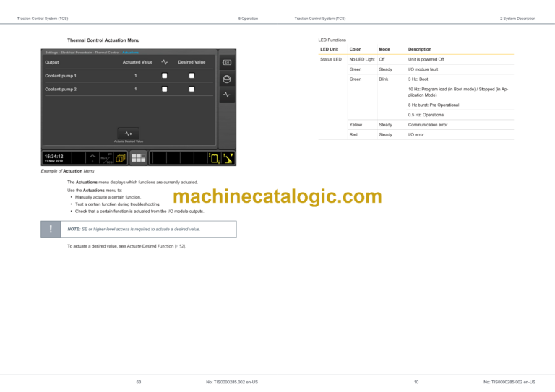Check the Desired Value box for Coolant pump 2
The width and height of the screenshot is (555, 392).
(192, 89)
